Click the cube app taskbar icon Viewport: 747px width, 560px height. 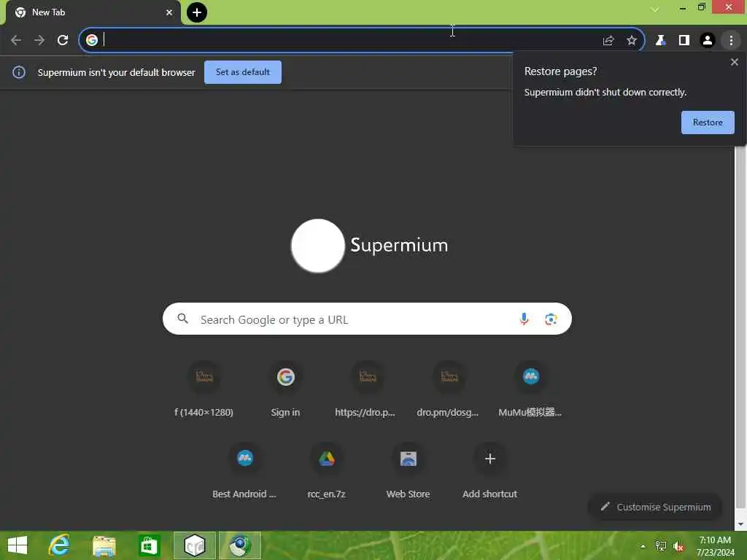click(x=194, y=545)
